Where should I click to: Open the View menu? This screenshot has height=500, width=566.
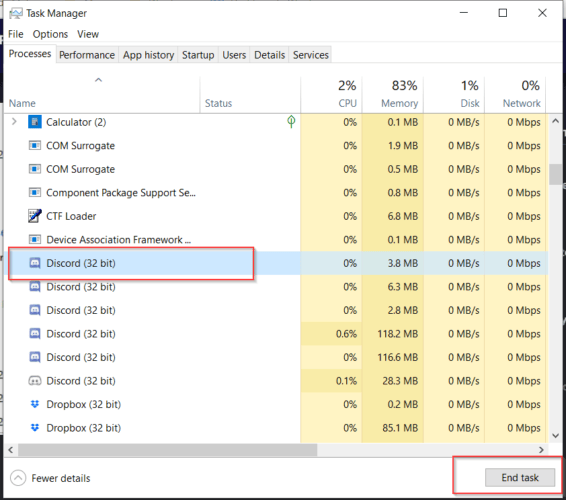[88, 34]
